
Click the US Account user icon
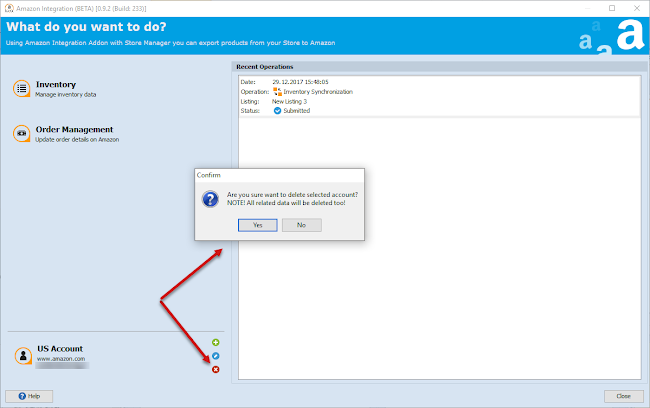(23, 356)
